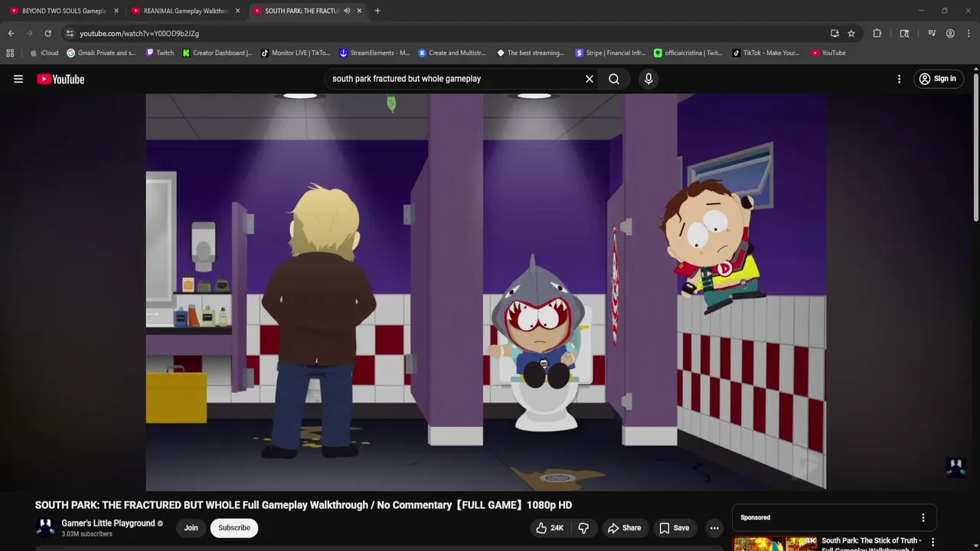Open The best streaming bookmark
980x551 pixels.
click(531, 53)
